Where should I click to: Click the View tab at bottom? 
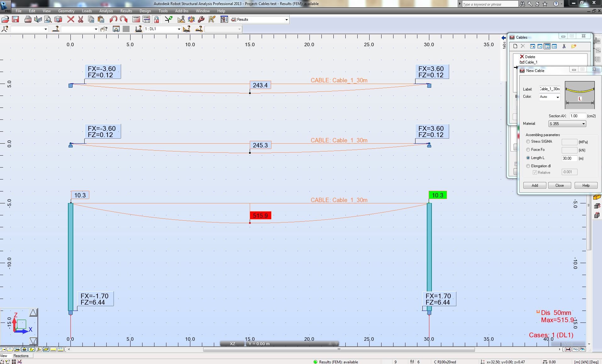[4, 356]
